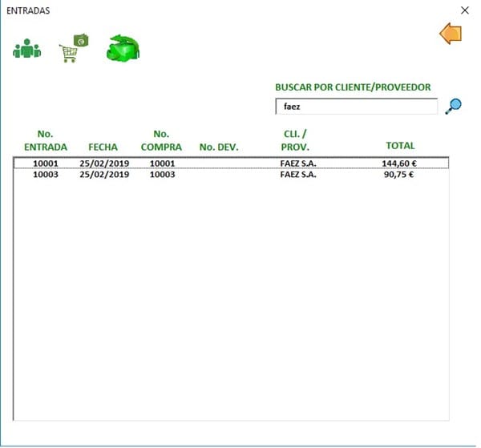Viewport: 481px width, 448px height.
Task: Click the date in entry 10001 row
Action: 104,163
